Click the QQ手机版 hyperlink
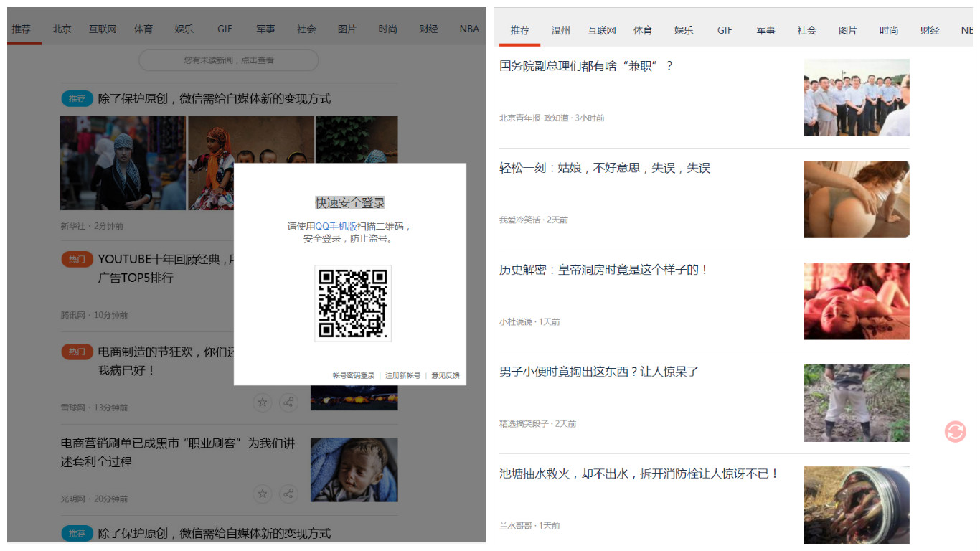 tap(336, 226)
